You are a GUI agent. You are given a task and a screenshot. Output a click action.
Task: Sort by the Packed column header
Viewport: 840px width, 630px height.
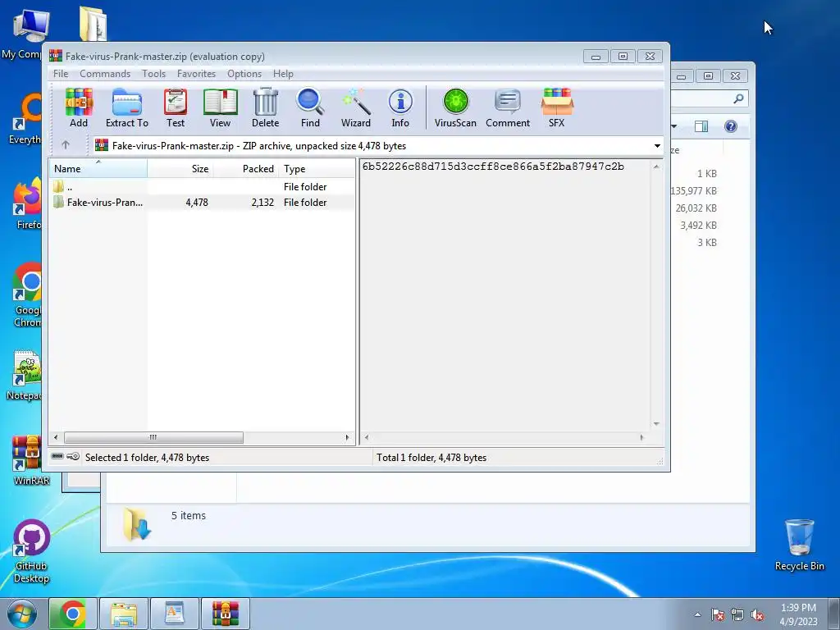tap(246, 168)
